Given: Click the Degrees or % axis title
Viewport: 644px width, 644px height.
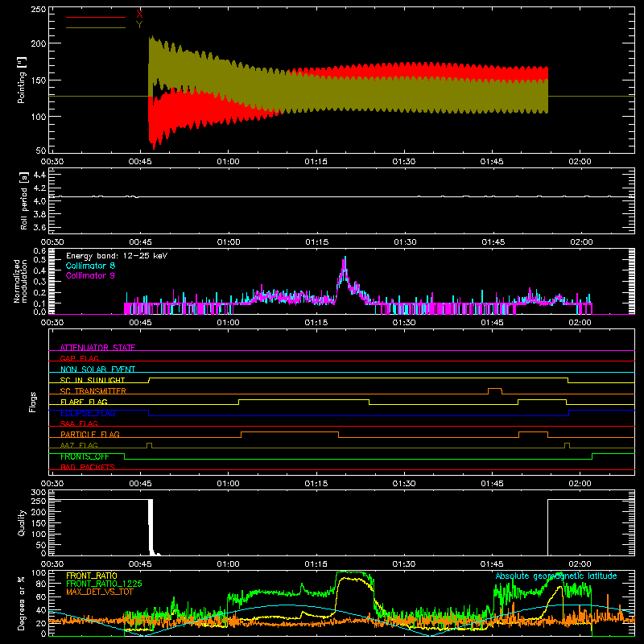Looking at the screenshot, I should click(x=22, y=603).
